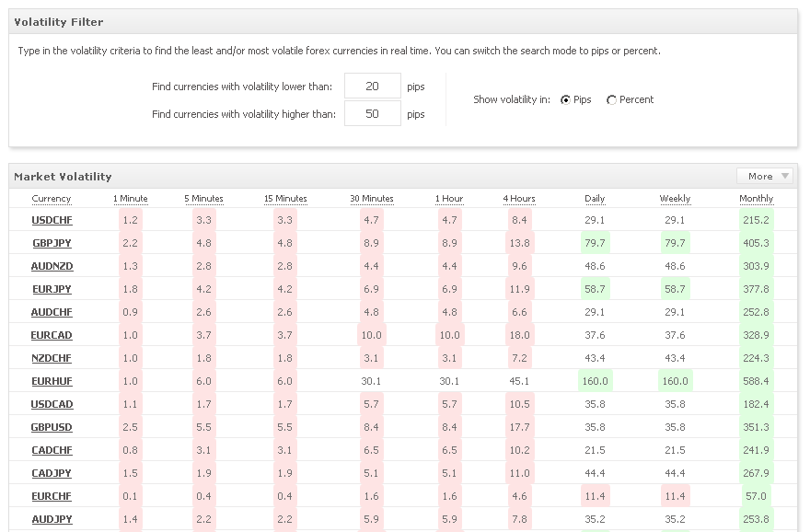Open the GBPUSD currency link
This screenshot has width=810, height=532.
pyautogui.click(x=52, y=427)
